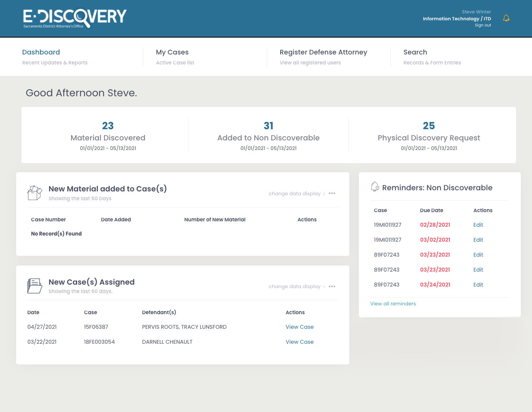Open the three-dots menu in New Case(s) Assigned panel
532x412 pixels.
tap(332, 287)
